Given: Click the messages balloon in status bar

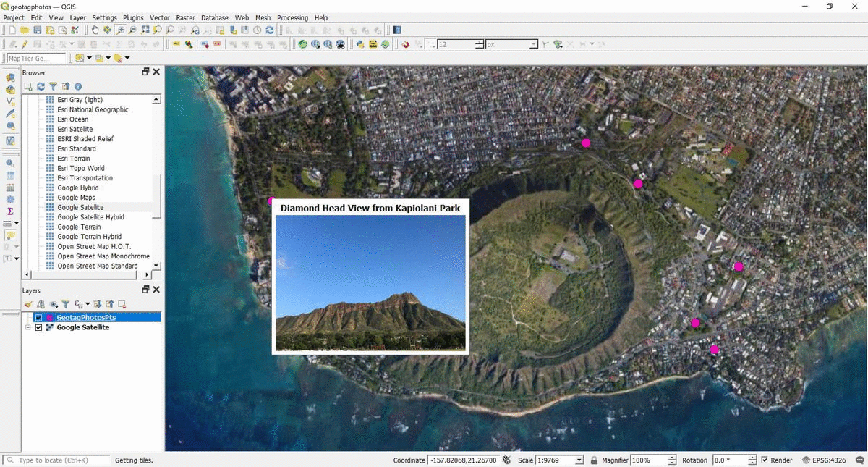Looking at the screenshot, I should [x=859, y=460].
